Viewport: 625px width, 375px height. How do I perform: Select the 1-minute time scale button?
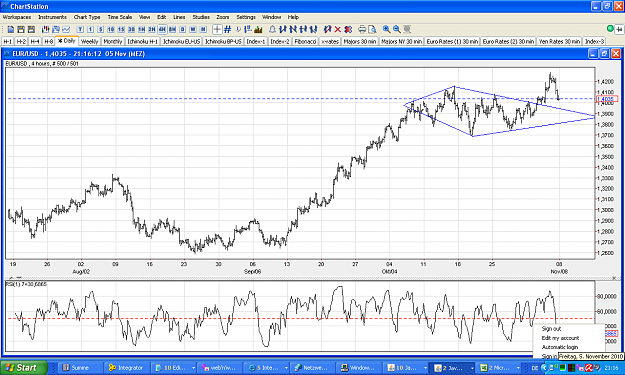click(90, 29)
